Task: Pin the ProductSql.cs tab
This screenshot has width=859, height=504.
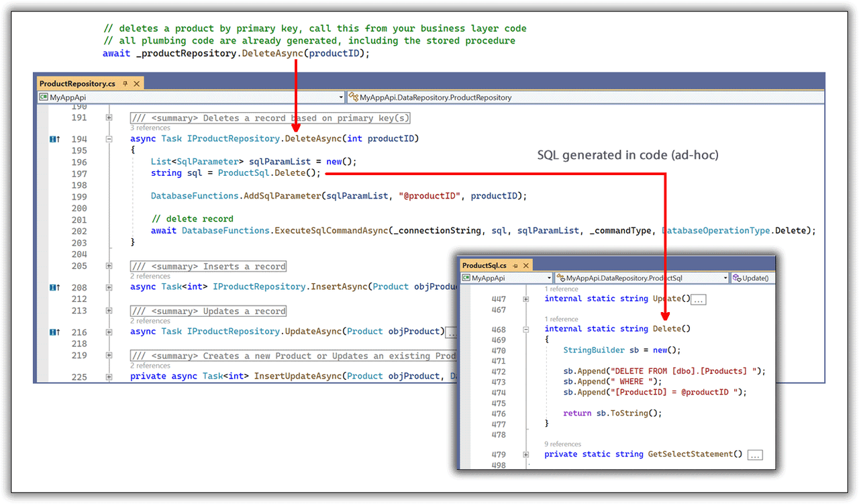Action: pos(515,265)
